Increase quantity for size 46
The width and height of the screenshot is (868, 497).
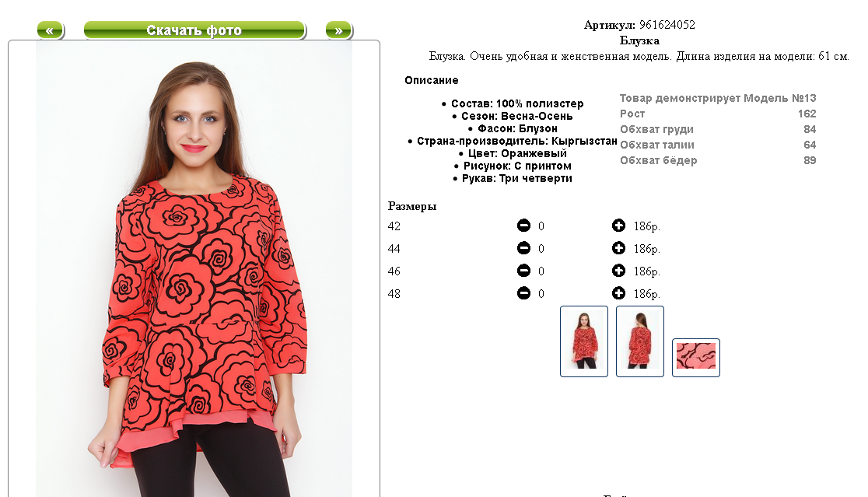[619, 271]
